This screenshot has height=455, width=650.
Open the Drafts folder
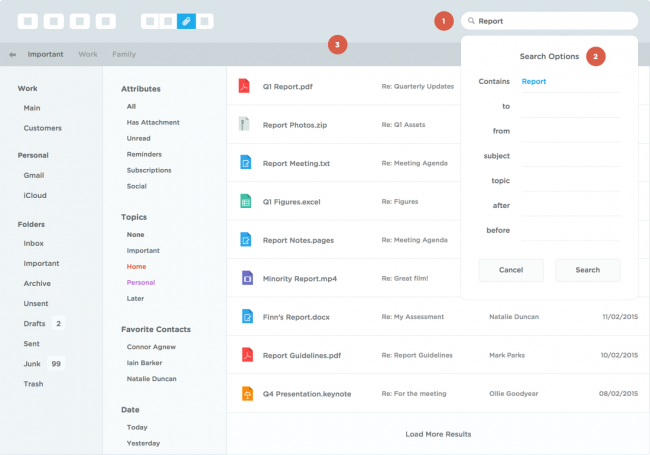click(34, 324)
